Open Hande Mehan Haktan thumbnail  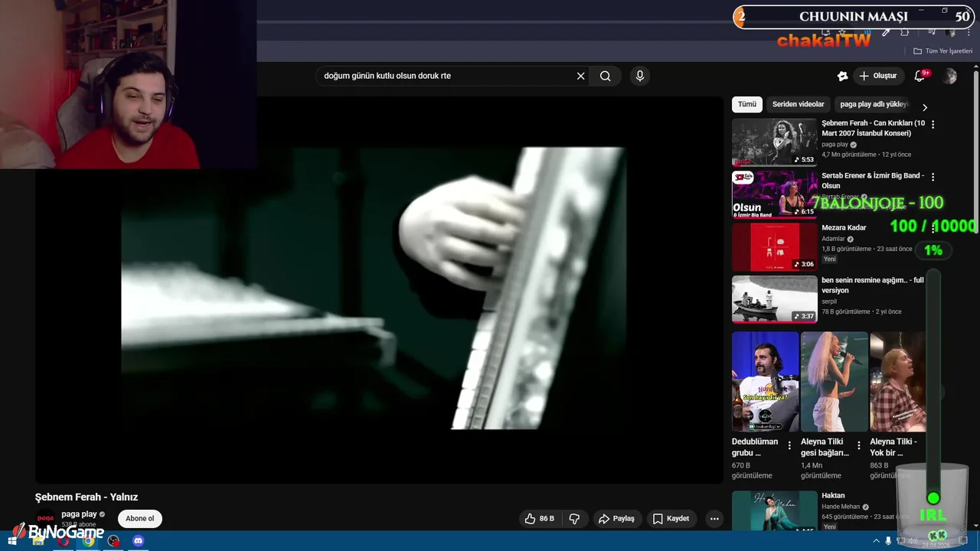pyautogui.click(x=775, y=510)
